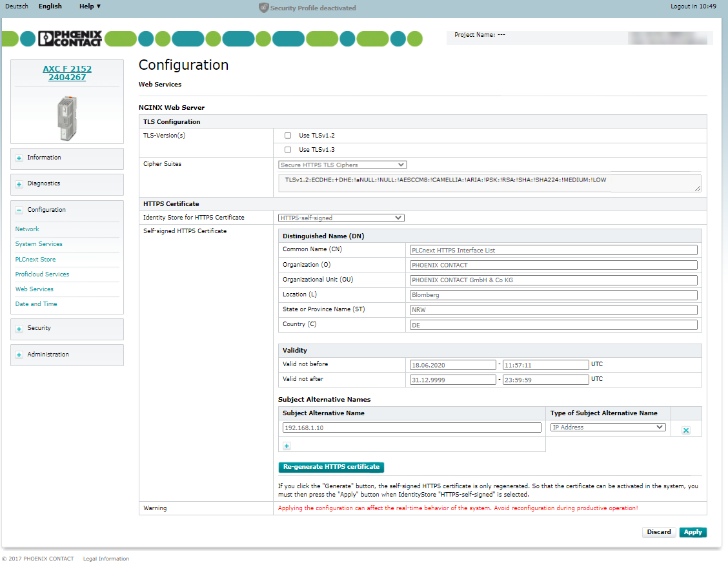Expand the Security sidebar section
Image resolution: width=728 pixels, height=567 pixels.
(19, 329)
